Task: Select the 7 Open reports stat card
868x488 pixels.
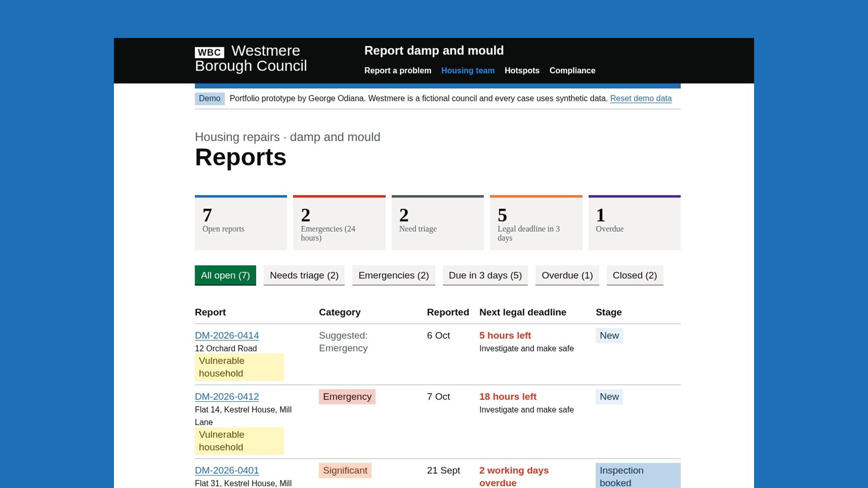Action: [x=241, y=223]
